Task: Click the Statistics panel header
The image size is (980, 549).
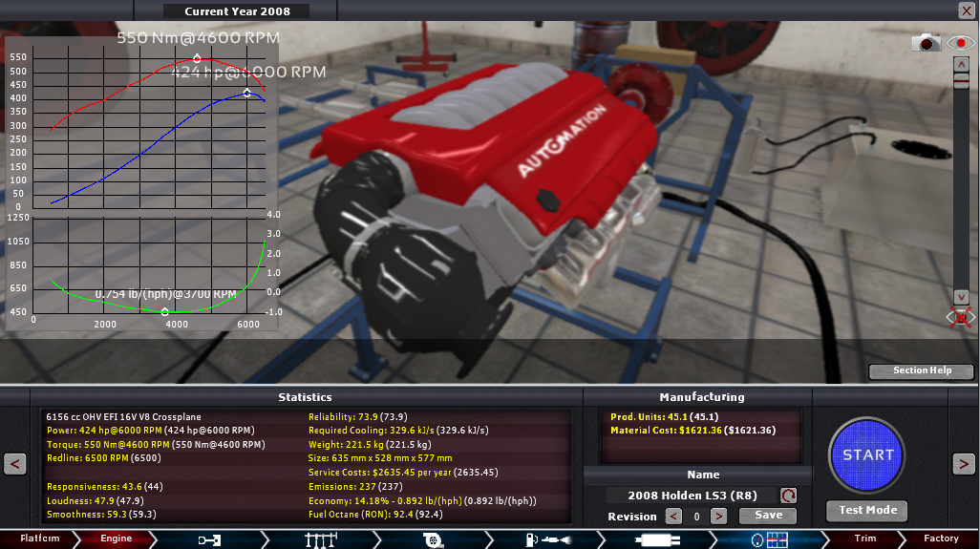Action: coord(305,397)
